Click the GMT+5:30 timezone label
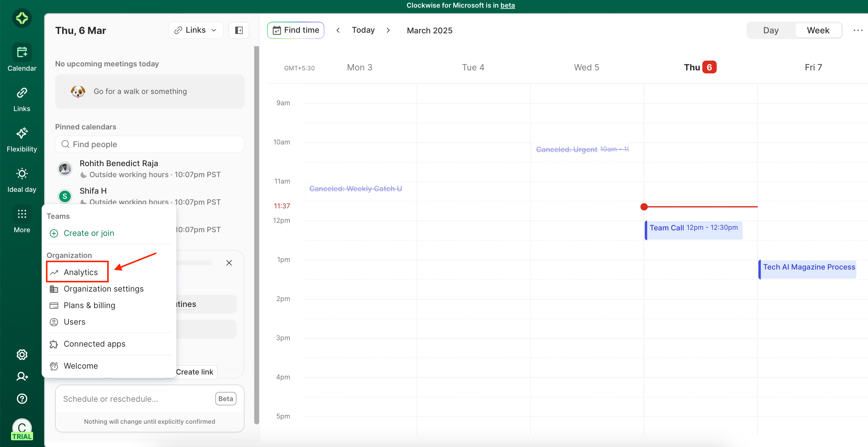The image size is (868, 447). (x=299, y=68)
